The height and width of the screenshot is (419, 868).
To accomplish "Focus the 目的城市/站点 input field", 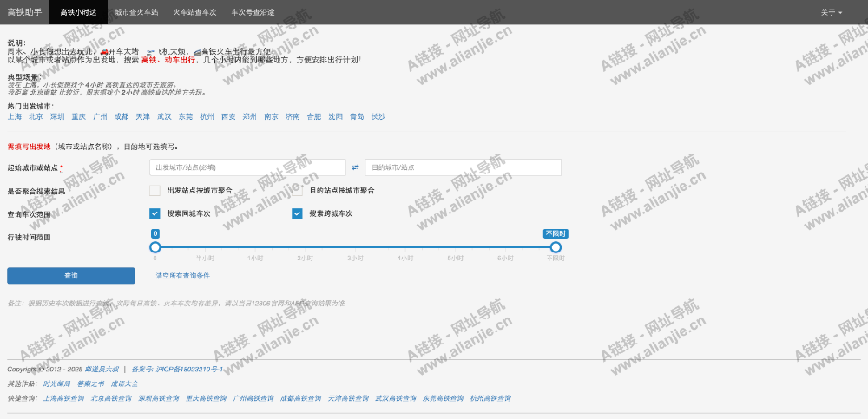I will [x=464, y=167].
